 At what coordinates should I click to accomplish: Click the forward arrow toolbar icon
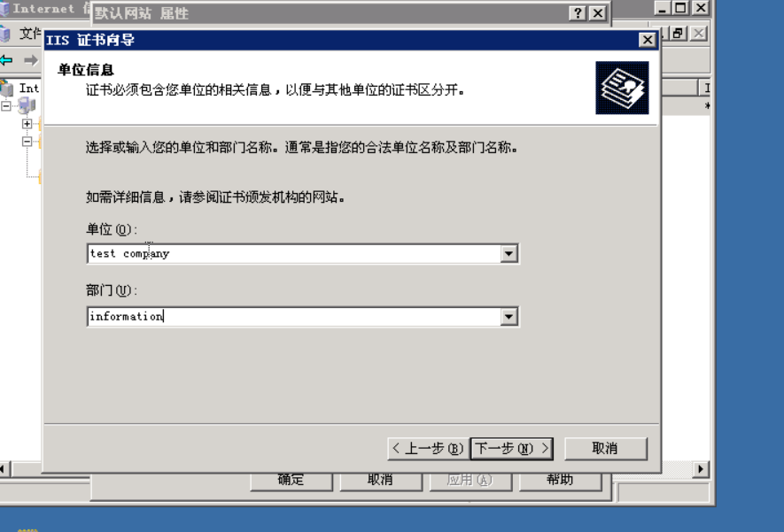point(31,60)
